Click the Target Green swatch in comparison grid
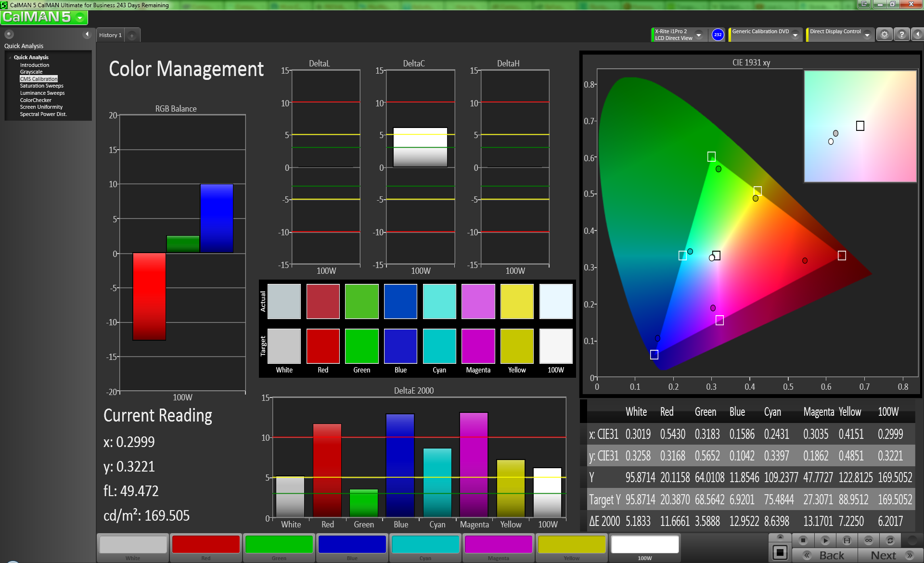This screenshot has width=924, height=563. [362, 346]
